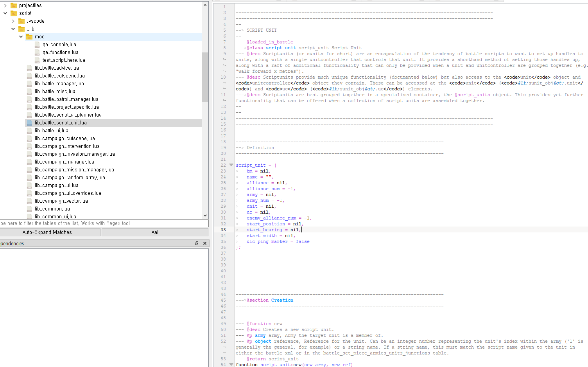This screenshot has width=588, height=367.
Task: Collapse the script_unit table fold marker at line 22
Action: 231,165
